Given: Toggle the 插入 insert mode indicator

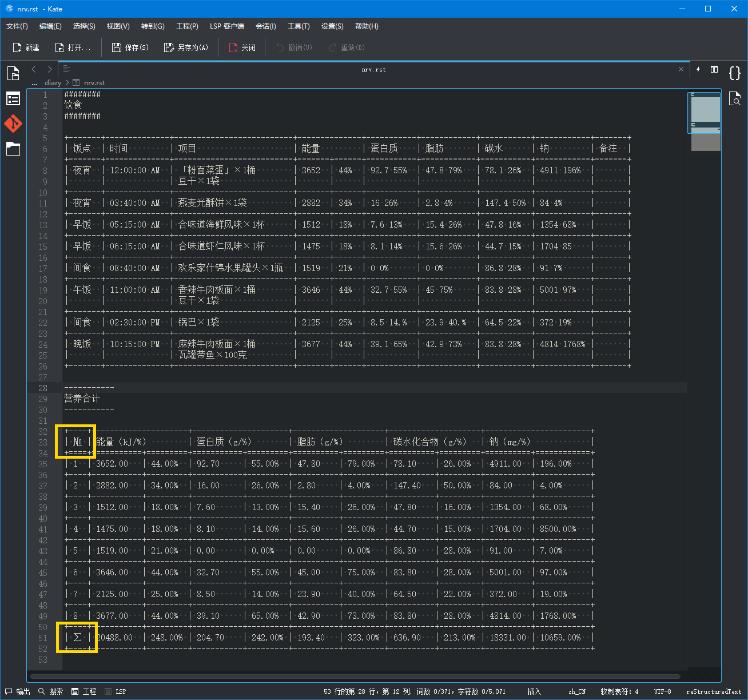Looking at the screenshot, I should (x=534, y=691).
